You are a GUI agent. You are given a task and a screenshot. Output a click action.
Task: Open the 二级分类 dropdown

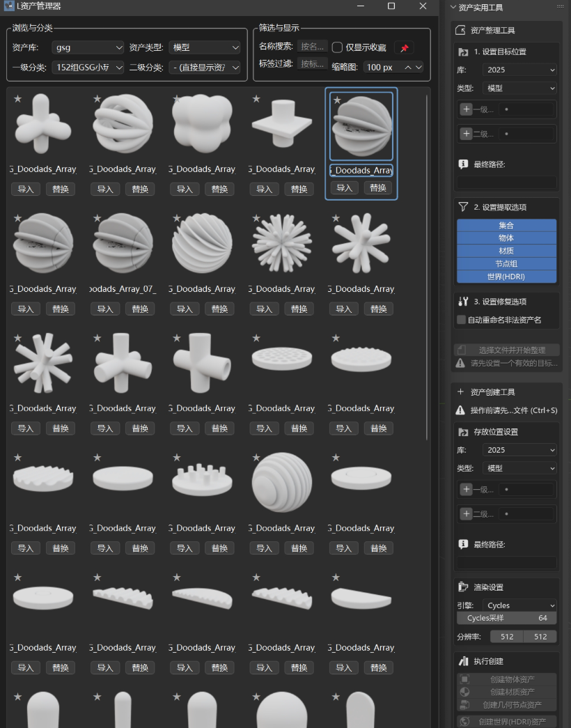click(205, 68)
